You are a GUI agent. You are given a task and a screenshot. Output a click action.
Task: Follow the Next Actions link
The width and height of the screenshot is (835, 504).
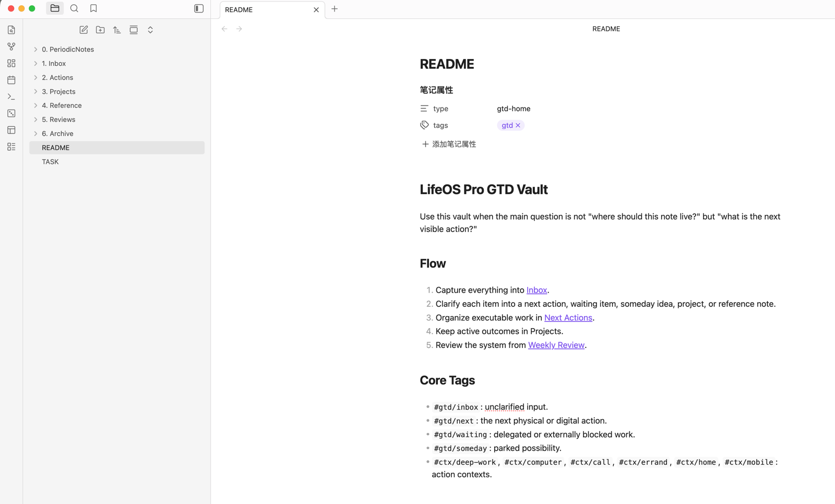[x=568, y=318]
